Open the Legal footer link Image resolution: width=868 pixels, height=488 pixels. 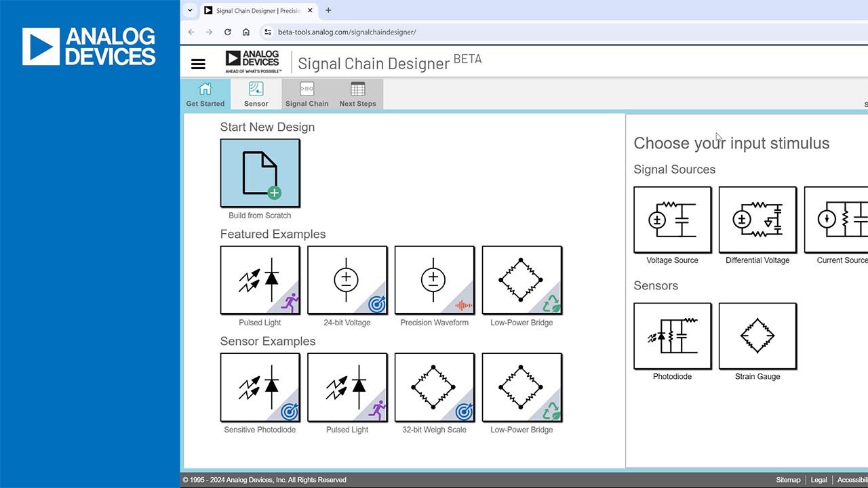pyautogui.click(x=819, y=480)
